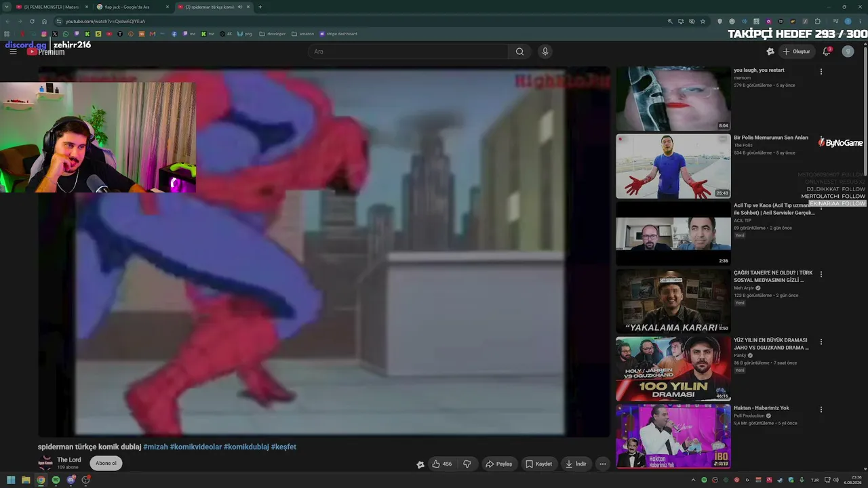Save video with the Kaydet button
Viewport: 868px width, 488px height.
539,464
